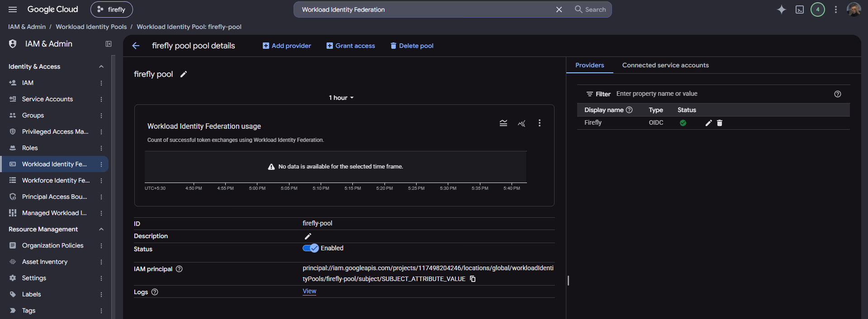The height and width of the screenshot is (319, 868).
Task: Edit the Firefly provider pencil icon
Action: (709, 123)
